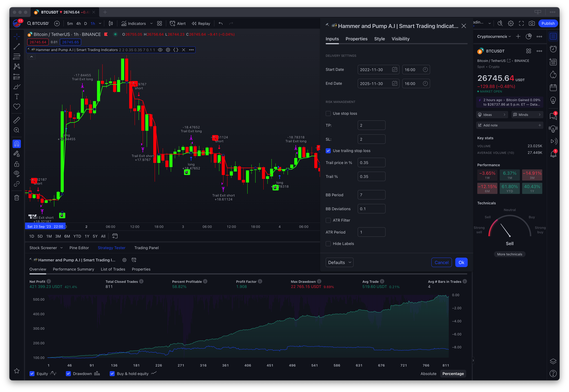Open the List of Trades tab

(x=113, y=269)
